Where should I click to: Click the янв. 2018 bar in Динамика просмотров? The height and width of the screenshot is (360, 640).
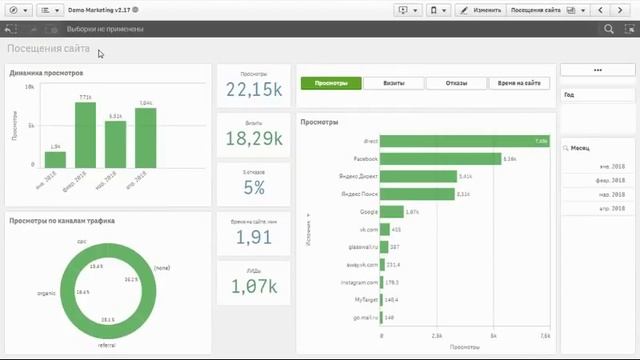coord(55,160)
